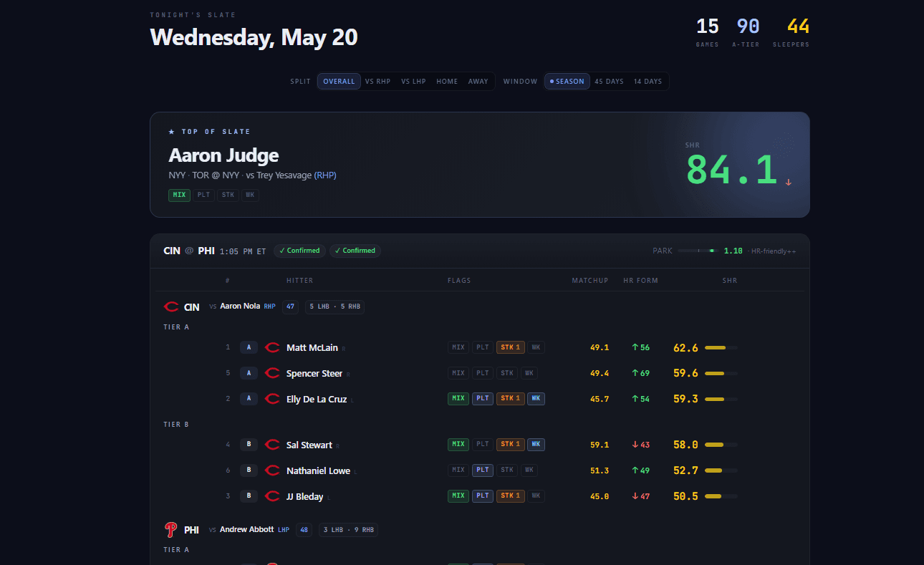The image size is (924, 565).
Task: Click the 47 badge next to Aaron Nola
Action: pos(290,306)
